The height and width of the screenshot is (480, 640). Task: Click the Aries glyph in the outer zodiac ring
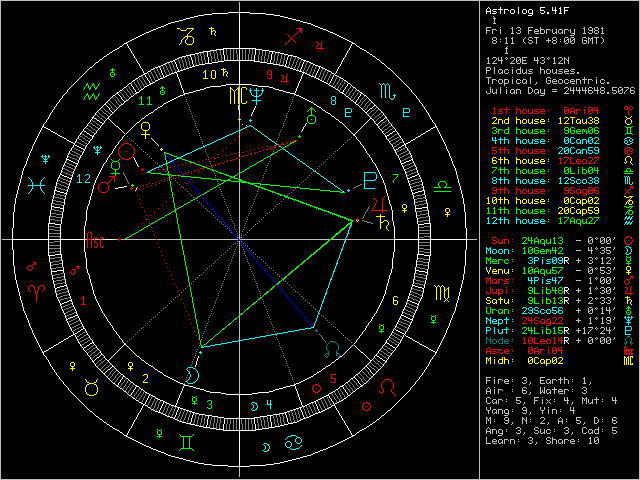[x=37, y=293]
